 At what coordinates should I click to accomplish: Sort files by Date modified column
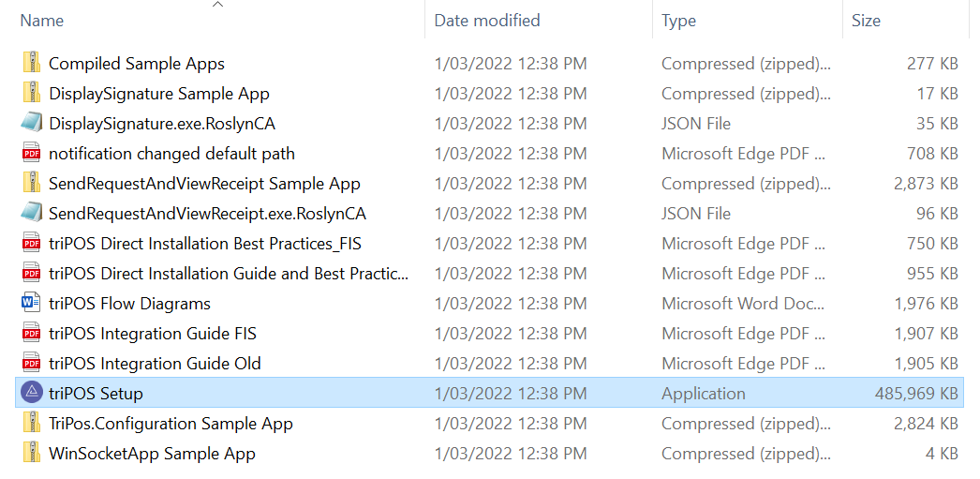(487, 21)
